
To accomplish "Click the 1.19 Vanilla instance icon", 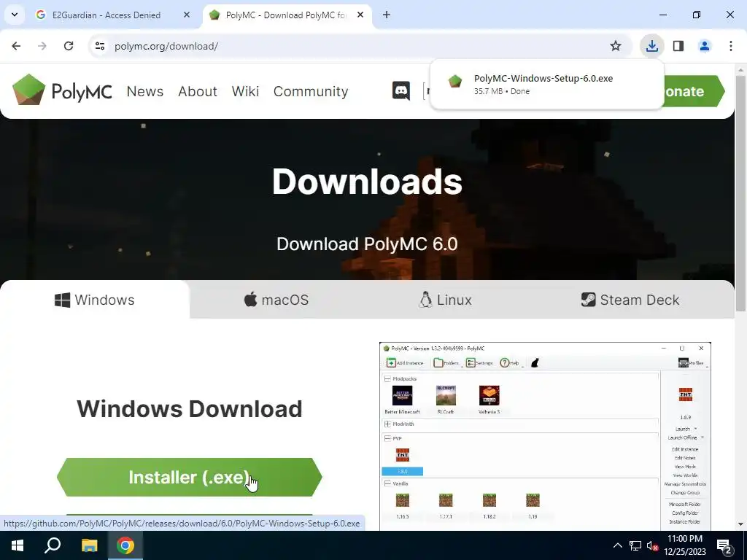I will click(533, 500).
